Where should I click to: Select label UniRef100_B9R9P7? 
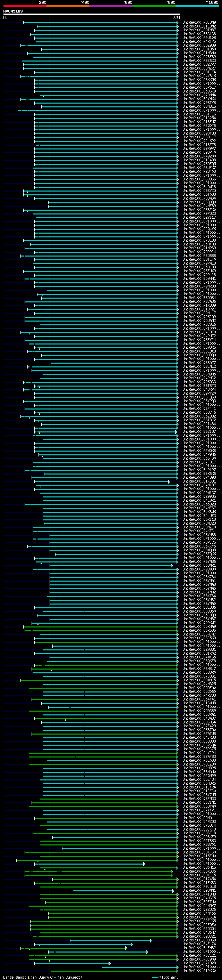coord(199,148)
